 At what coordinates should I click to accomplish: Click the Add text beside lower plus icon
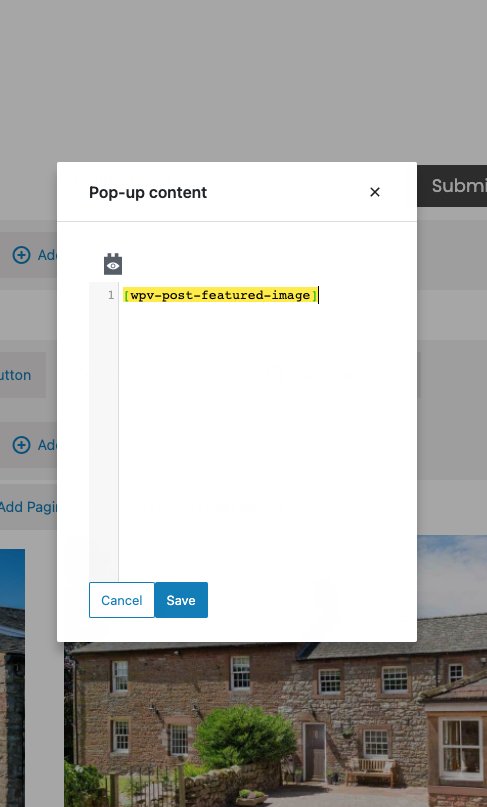click(x=47, y=445)
